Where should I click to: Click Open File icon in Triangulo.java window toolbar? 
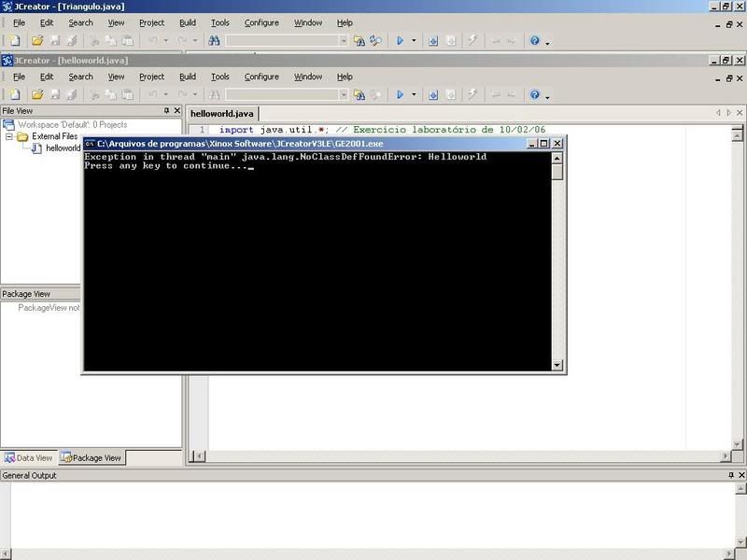pyautogui.click(x=37, y=41)
